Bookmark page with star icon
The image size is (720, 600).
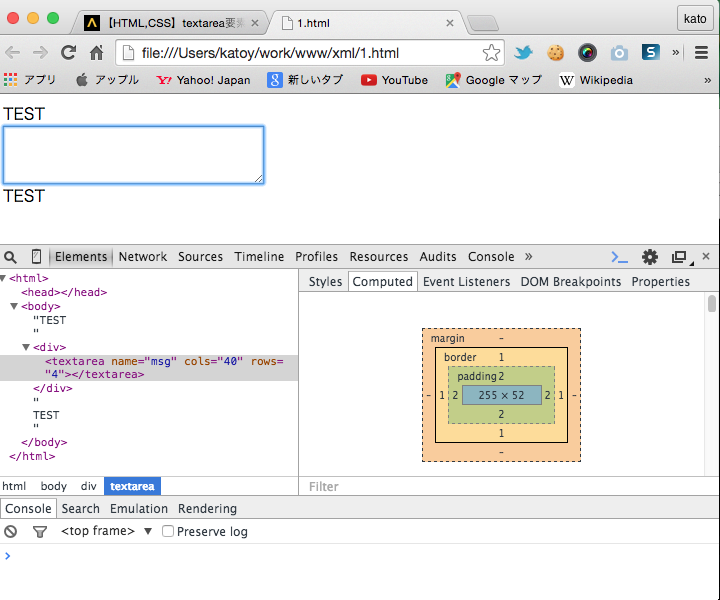pos(491,53)
